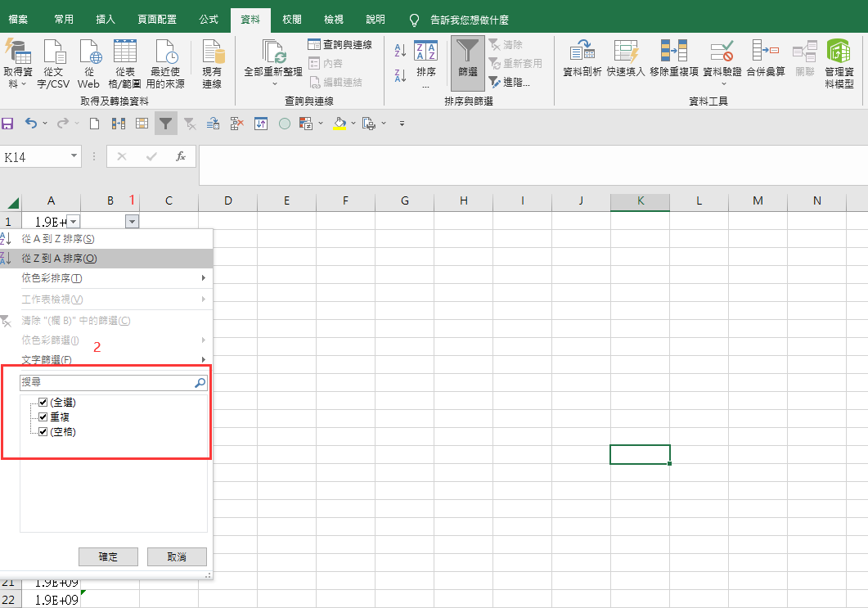The width and height of the screenshot is (868, 608).
Task: Uncheck the (空格) checkbox
Action: click(43, 431)
